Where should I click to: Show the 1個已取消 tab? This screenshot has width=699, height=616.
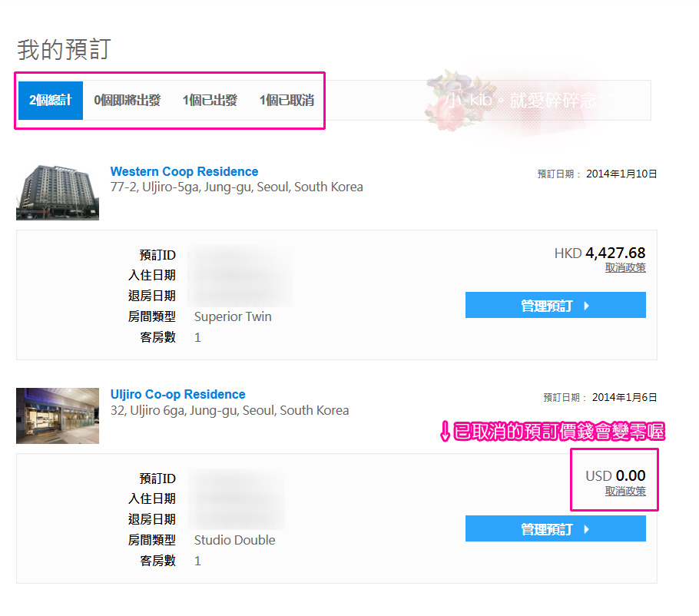(x=287, y=101)
